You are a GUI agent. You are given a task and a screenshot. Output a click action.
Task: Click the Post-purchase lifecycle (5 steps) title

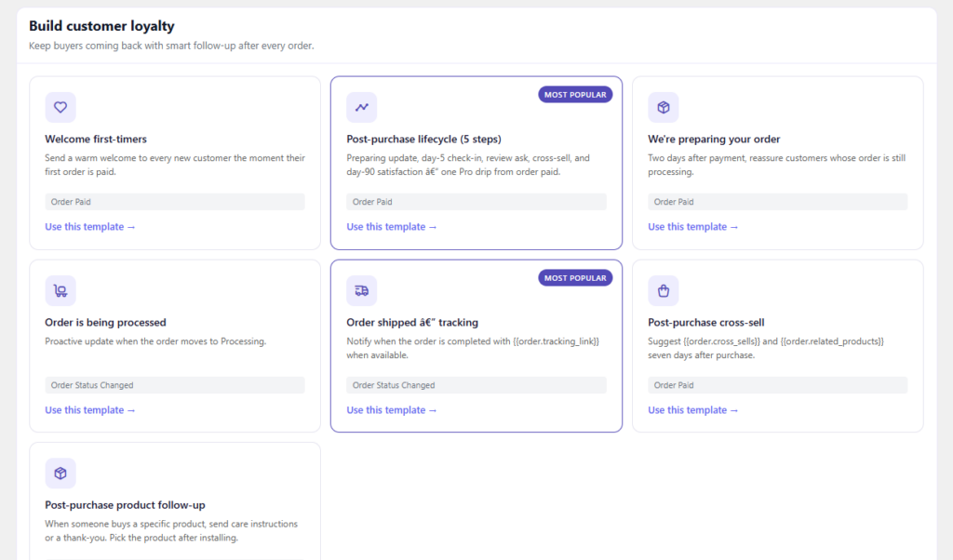click(424, 140)
